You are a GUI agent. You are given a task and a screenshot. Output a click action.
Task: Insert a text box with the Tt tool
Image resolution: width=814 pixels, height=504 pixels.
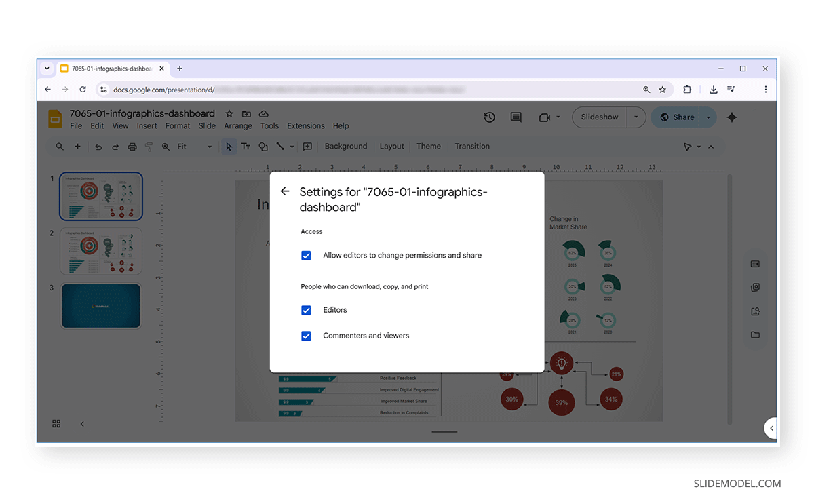click(x=246, y=146)
